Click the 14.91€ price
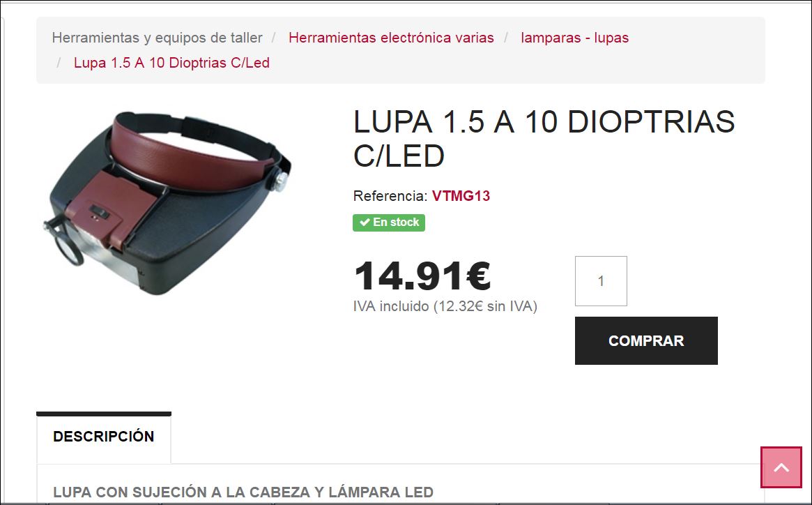This screenshot has width=812, height=505. (422, 276)
